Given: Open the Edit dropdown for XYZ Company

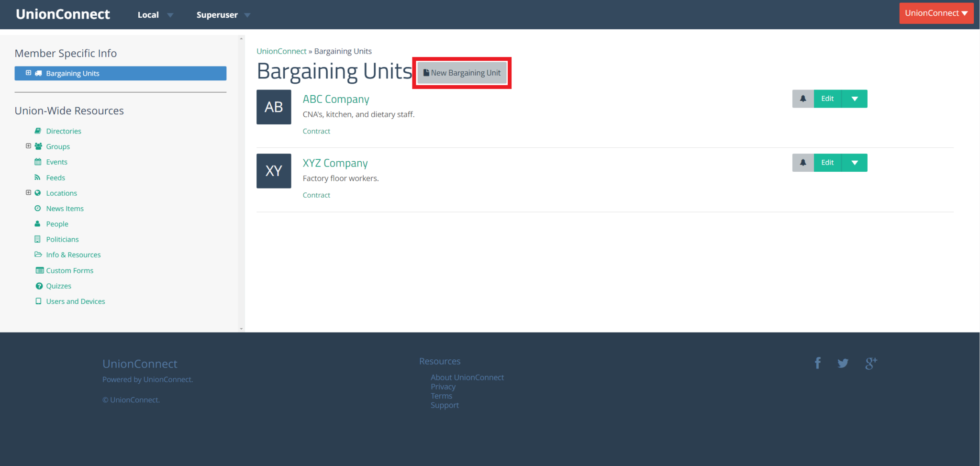Looking at the screenshot, I should [x=855, y=162].
